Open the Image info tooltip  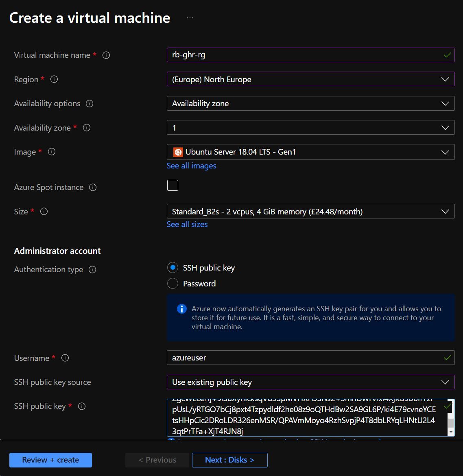coord(52,151)
